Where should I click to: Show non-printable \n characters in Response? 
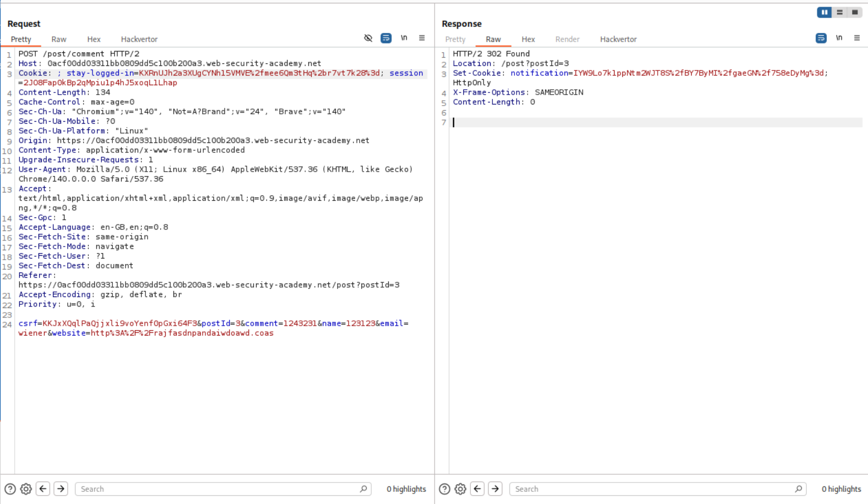[x=839, y=38]
